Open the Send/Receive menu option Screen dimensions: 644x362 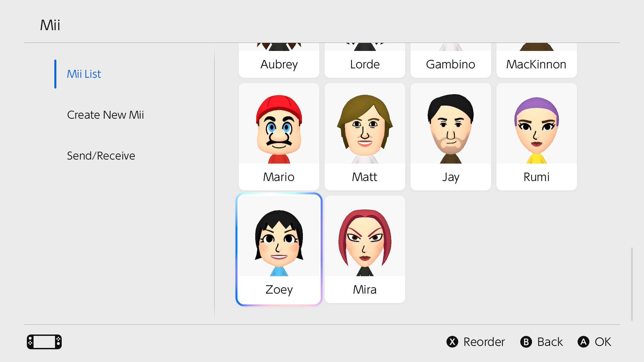coord(101,156)
